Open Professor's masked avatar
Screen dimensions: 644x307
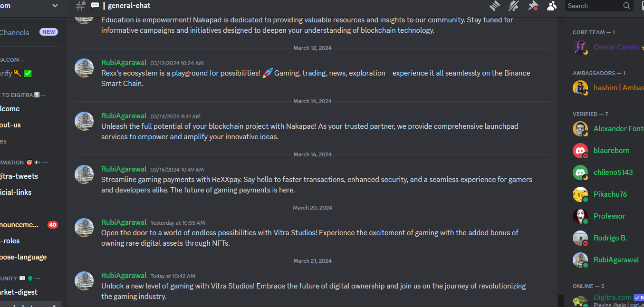click(580, 216)
